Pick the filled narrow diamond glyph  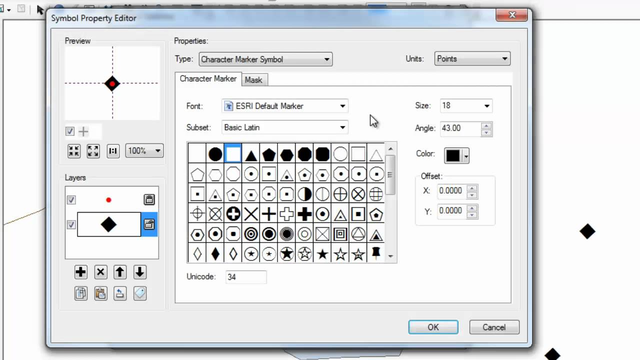[x=215, y=254]
